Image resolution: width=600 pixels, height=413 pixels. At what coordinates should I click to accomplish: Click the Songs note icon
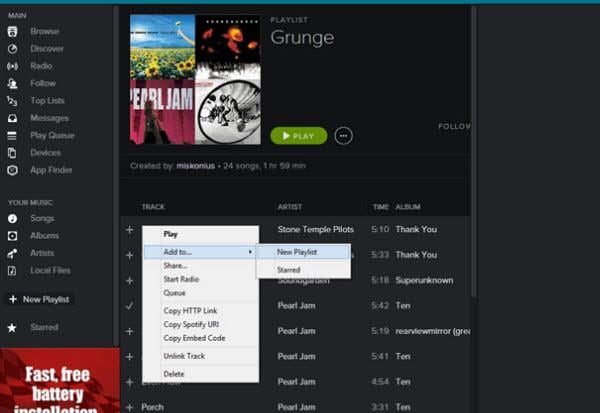pos(12,219)
